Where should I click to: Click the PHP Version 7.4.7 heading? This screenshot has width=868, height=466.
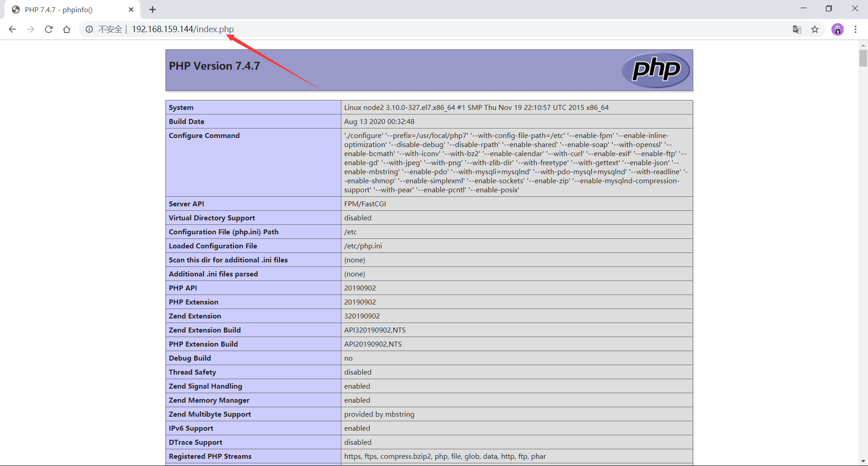pos(214,66)
